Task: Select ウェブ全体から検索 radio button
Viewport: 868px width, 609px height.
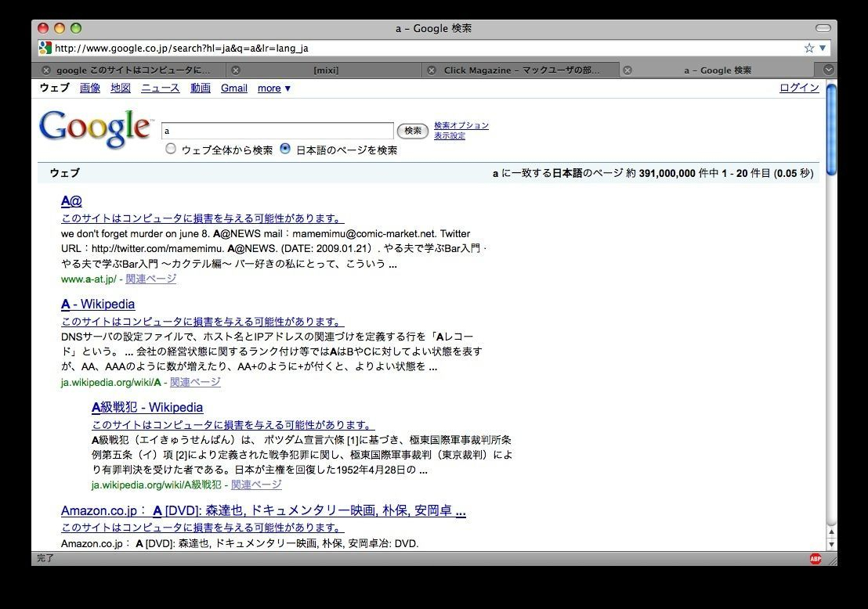Action: (x=171, y=149)
